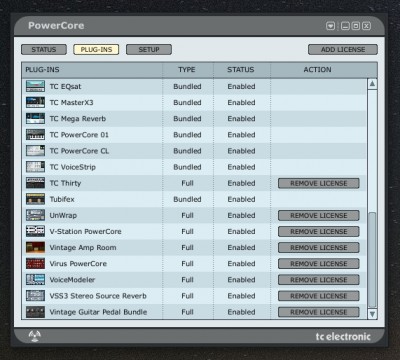Select the TC EQsat plug-in name
This screenshot has width=400, height=360.
[x=65, y=87]
